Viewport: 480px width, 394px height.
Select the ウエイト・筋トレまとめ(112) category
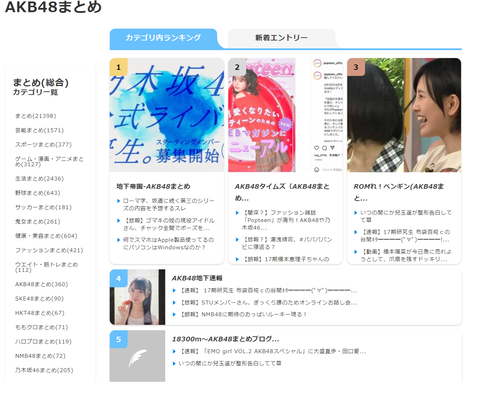[x=47, y=267]
